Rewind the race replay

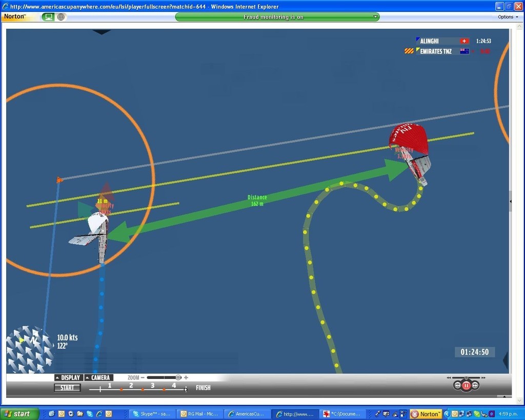(458, 386)
